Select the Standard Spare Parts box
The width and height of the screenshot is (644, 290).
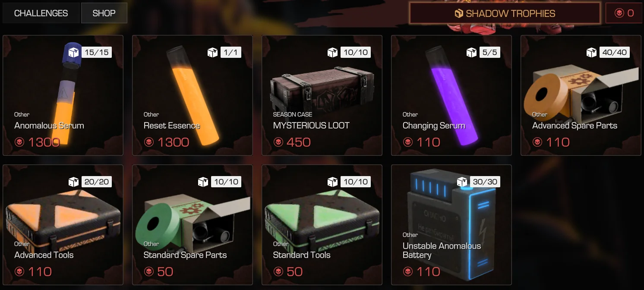tap(193, 225)
